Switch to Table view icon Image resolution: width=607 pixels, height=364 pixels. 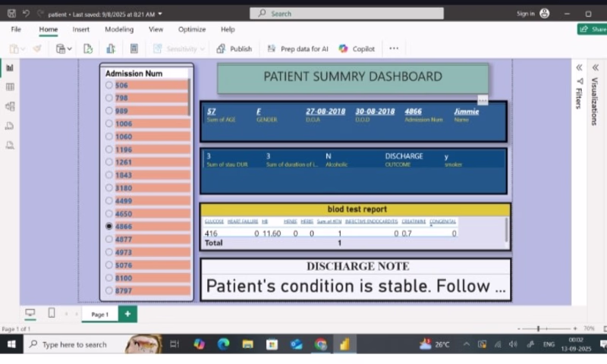click(x=10, y=87)
